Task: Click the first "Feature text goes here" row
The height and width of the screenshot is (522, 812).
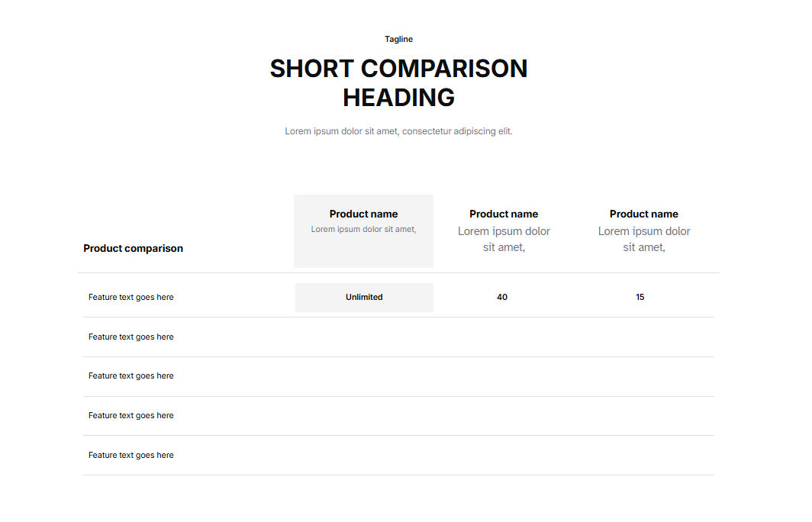Action: [131, 298]
